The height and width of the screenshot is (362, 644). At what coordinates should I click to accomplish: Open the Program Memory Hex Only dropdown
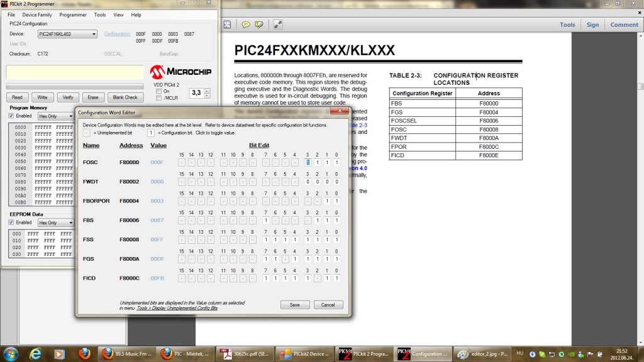tap(55, 116)
